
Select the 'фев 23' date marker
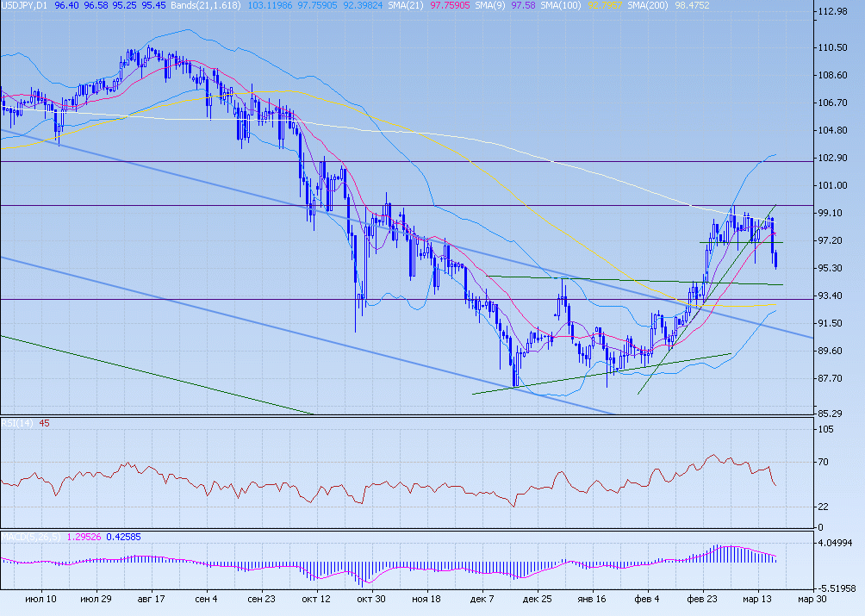pos(702,599)
